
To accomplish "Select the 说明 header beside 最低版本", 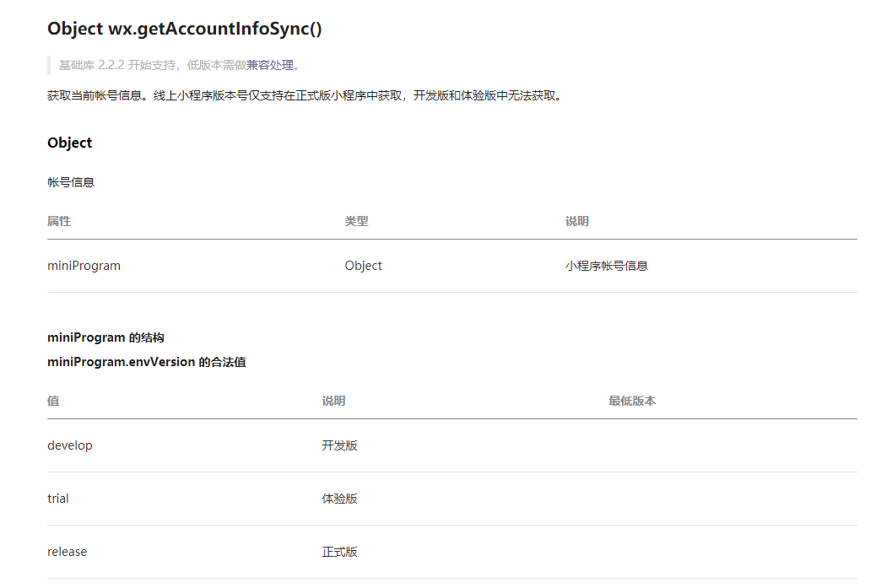I will (x=333, y=401).
